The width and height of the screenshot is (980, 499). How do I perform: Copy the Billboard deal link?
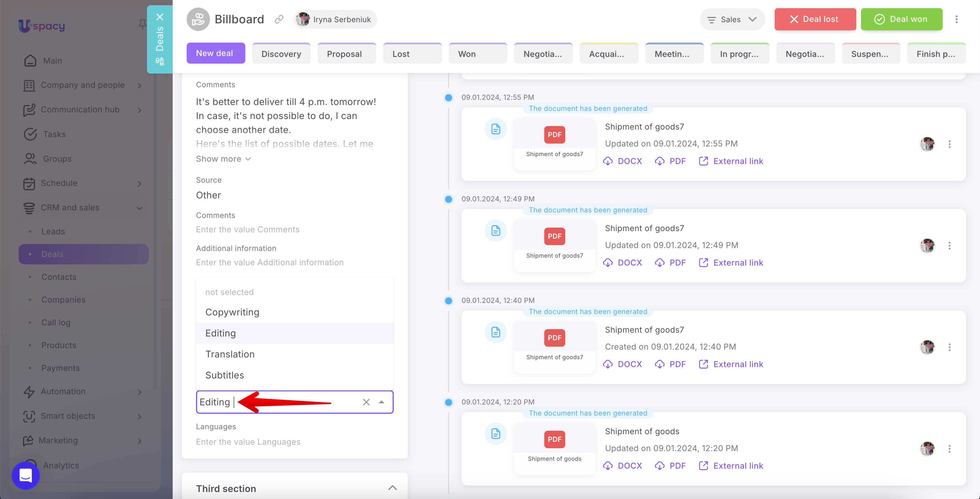[279, 20]
